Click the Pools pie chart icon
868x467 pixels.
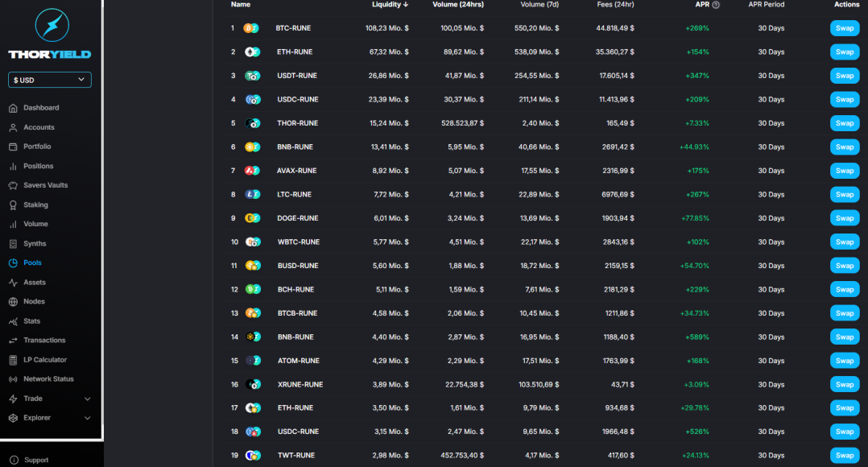coord(13,262)
